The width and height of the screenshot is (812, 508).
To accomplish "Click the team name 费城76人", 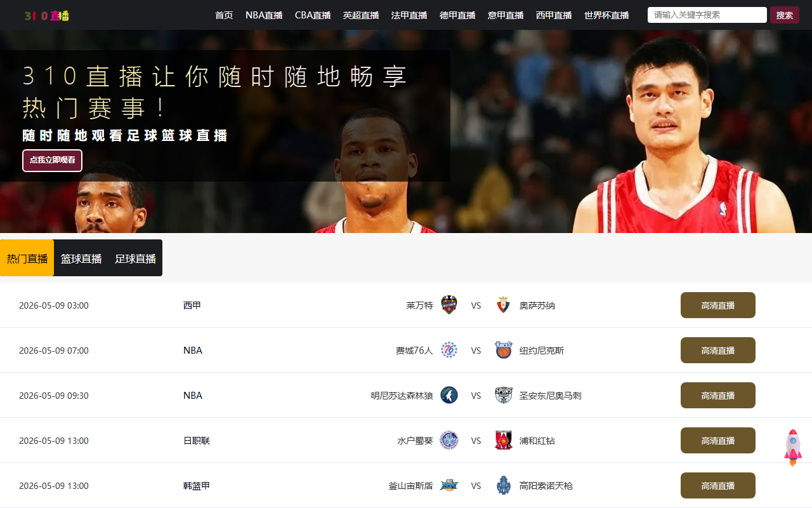I will coord(414,351).
